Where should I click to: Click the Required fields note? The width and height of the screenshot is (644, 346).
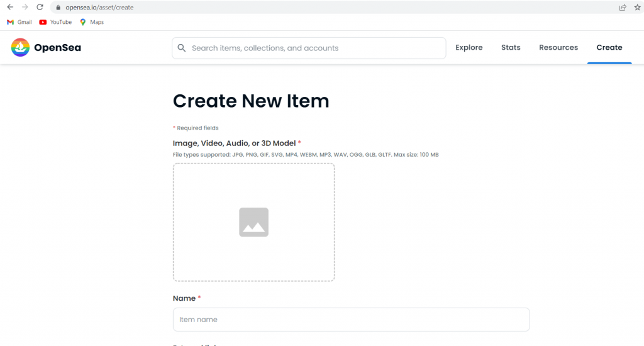pyautogui.click(x=196, y=128)
